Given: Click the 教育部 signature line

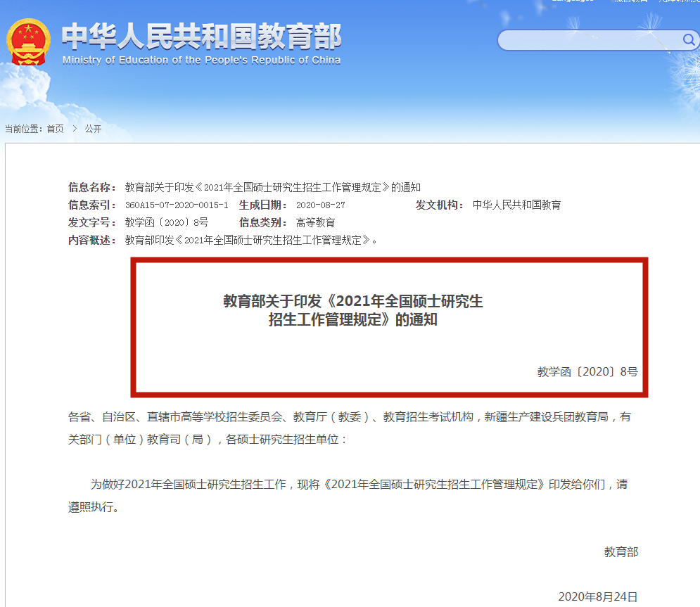Looking at the screenshot, I should (x=621, y=552).
